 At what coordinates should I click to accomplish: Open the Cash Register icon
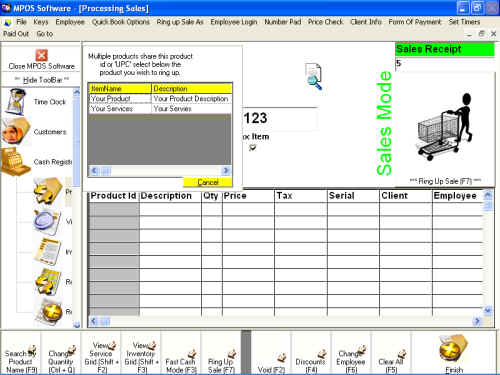[15, 161]
